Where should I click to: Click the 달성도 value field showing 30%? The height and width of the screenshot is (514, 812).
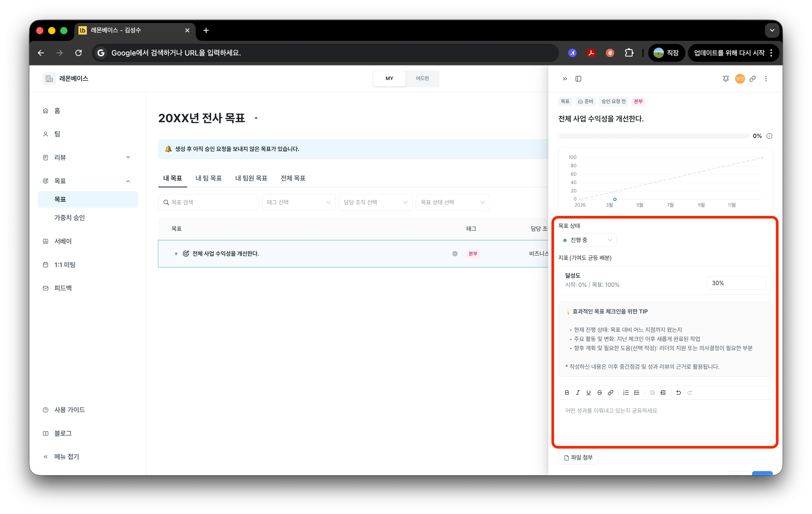click(736, 283)
